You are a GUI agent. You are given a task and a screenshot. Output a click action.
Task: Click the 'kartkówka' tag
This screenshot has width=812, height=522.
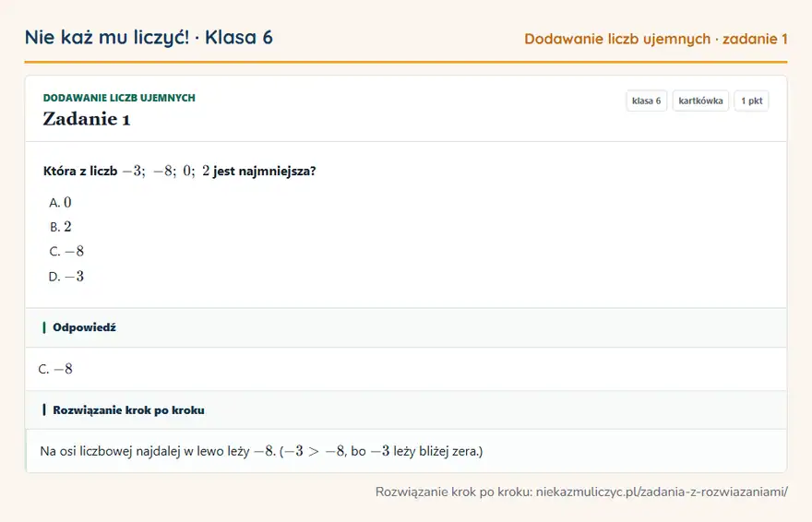coord(700,101)
